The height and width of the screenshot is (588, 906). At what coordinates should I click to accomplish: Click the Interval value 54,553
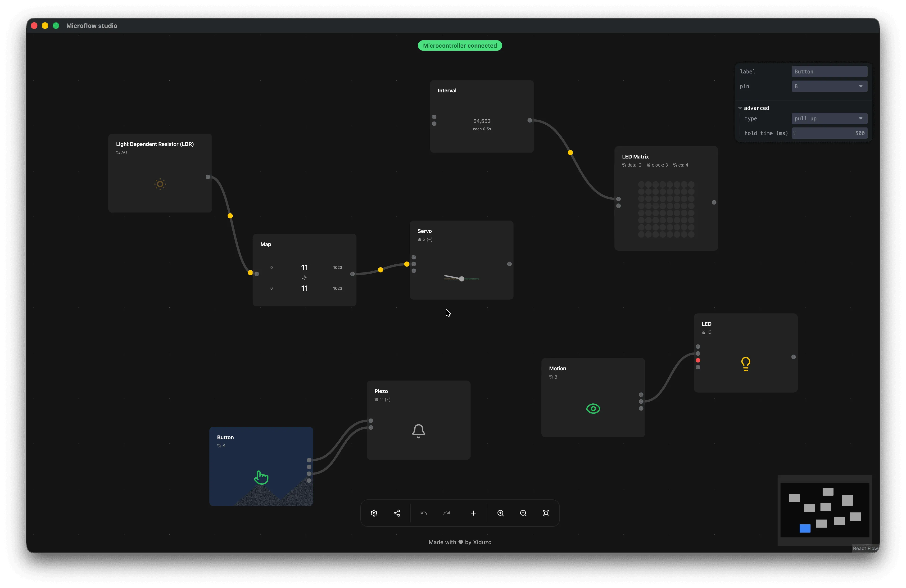482,121
